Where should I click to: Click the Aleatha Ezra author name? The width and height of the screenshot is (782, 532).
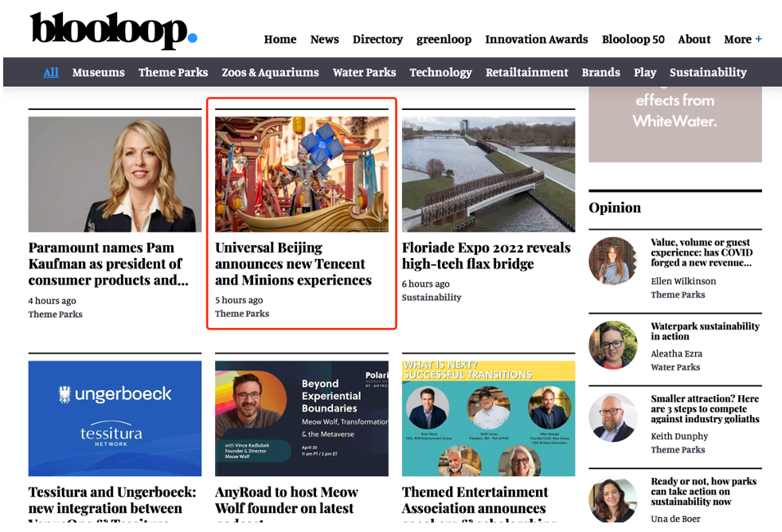[676, 354]
